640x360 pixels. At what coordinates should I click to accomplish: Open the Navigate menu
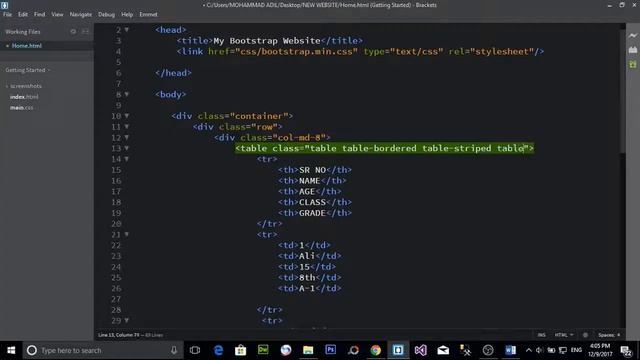[81, 14]
